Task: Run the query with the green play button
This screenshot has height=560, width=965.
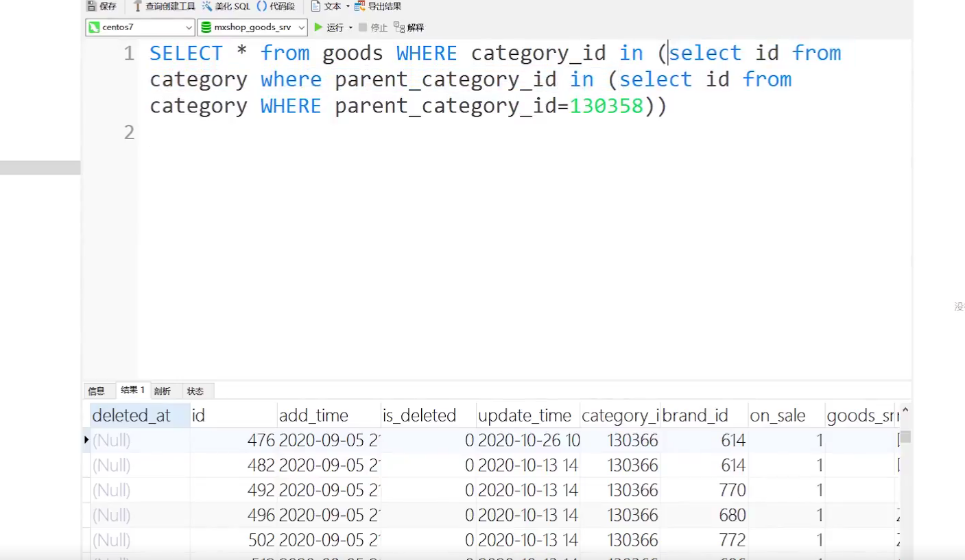Action: pyautogui.click(x=318, y=27)
